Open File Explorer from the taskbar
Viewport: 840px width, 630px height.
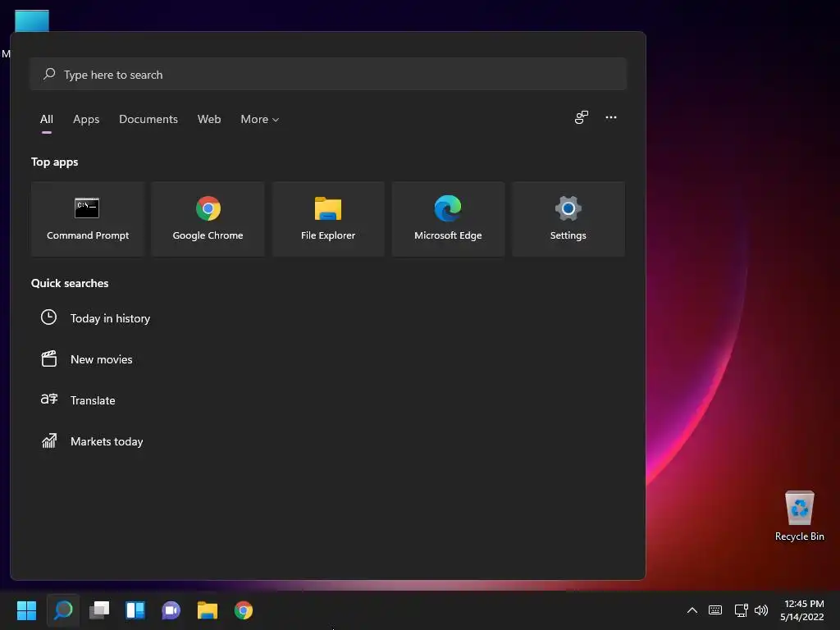point(208,610)
